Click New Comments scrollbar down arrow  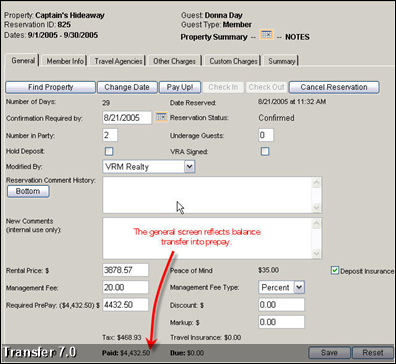click(x=316, y=253)
